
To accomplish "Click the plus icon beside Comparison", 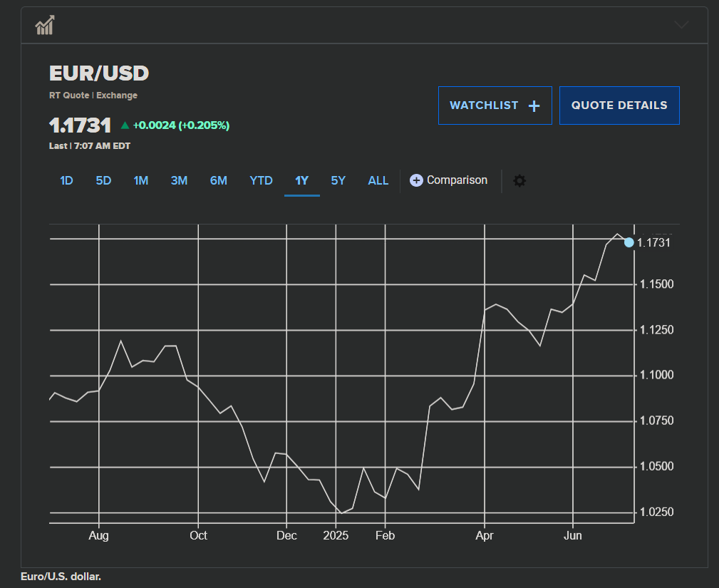I will click(x=417, y=181).
